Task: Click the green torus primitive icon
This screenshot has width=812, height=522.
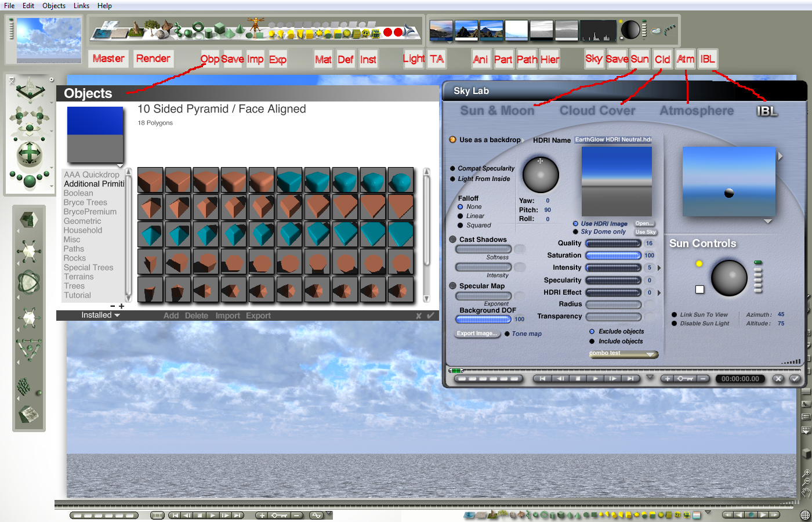Action: pos(198,27)
